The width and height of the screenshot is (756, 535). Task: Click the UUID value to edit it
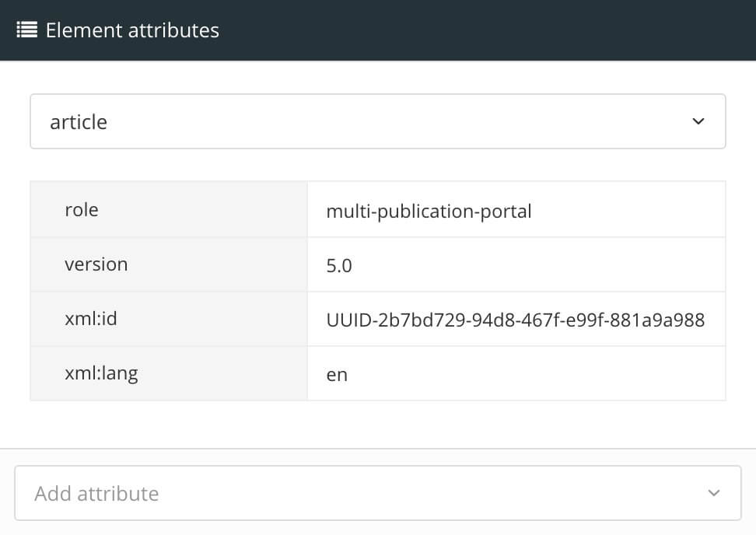click(515, 320)
